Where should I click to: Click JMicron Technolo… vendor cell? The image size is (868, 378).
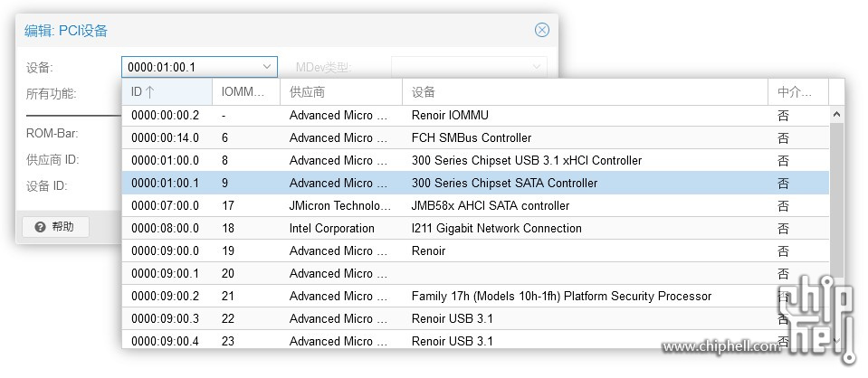[x=340, y=206]
